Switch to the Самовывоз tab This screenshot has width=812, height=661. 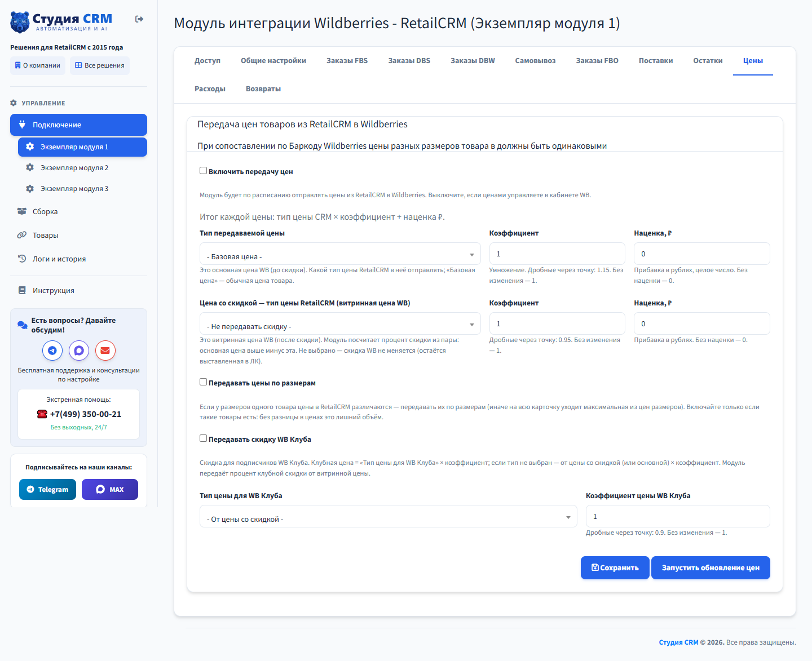click(535, 61)
